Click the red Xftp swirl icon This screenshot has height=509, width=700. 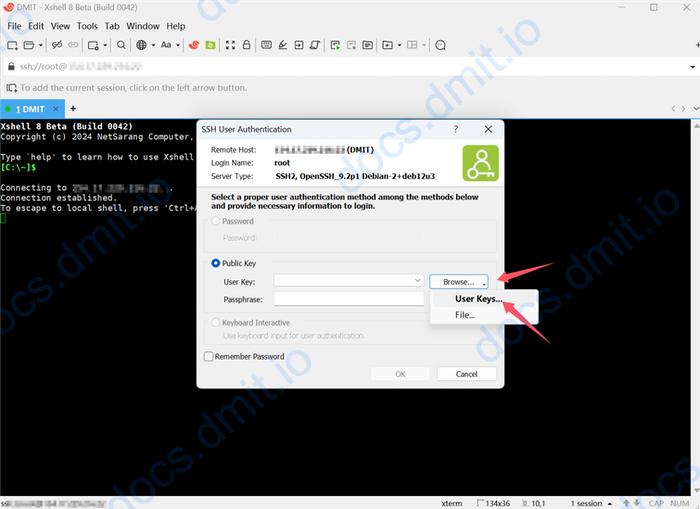195,45
